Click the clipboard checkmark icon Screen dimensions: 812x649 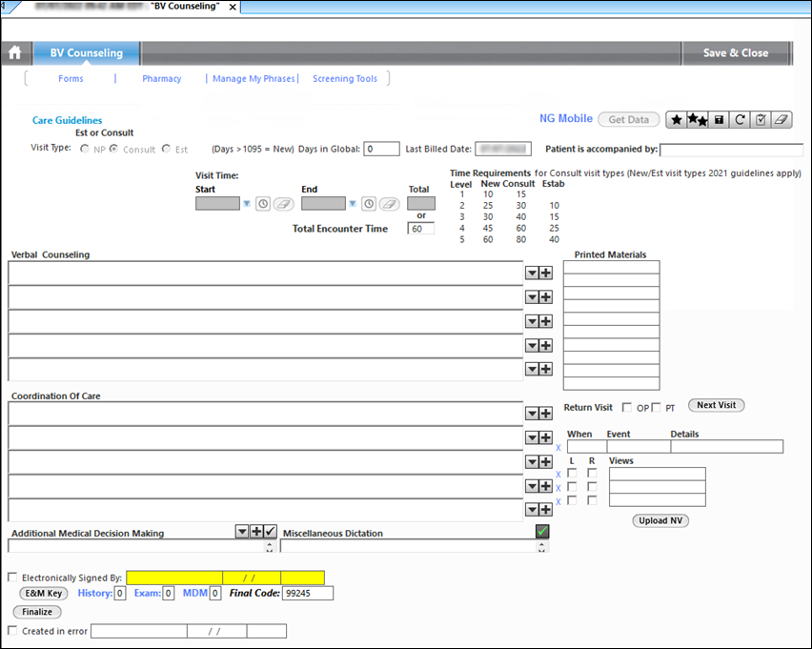click(x=761, y=120)
